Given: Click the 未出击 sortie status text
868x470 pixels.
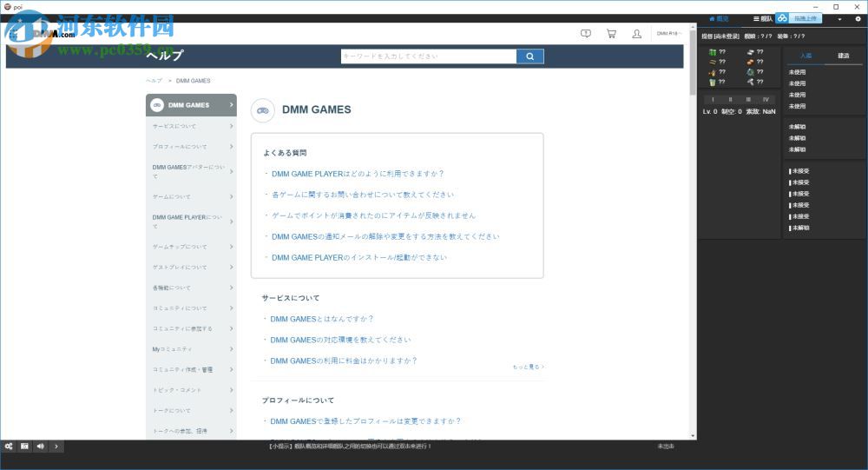Looking at the screenshot, I should (666, 447).
